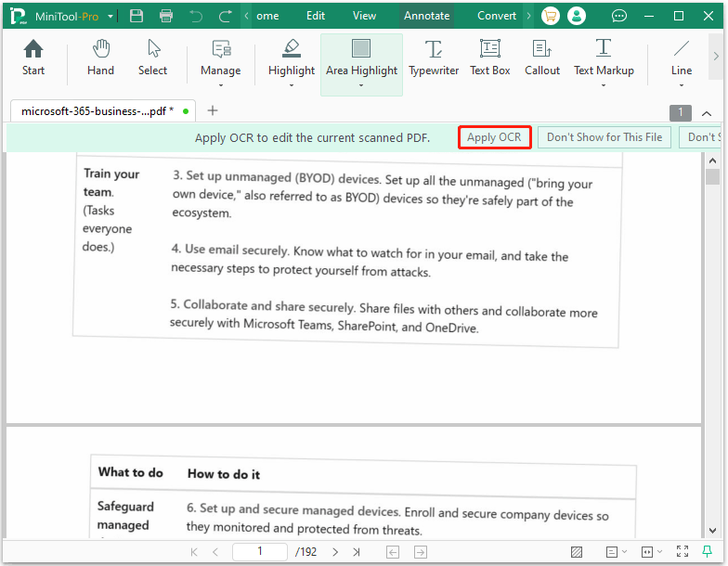Image resolution: width=728 pixels, height=566 pixels.
Task: Jump to the last page
Action: coord(357,551)
